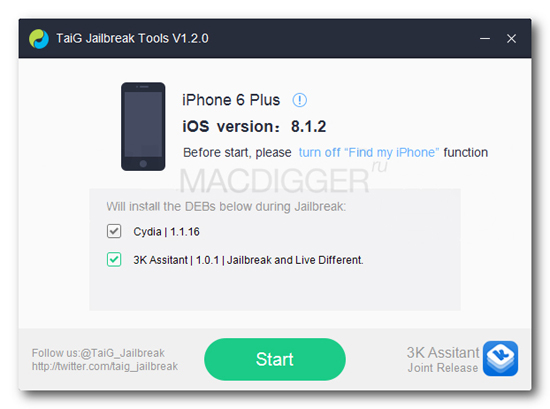Screen dimensions: 550x409
Task: Click the 3K Assitant blue app icon
Action: click(x=500, y=358)
